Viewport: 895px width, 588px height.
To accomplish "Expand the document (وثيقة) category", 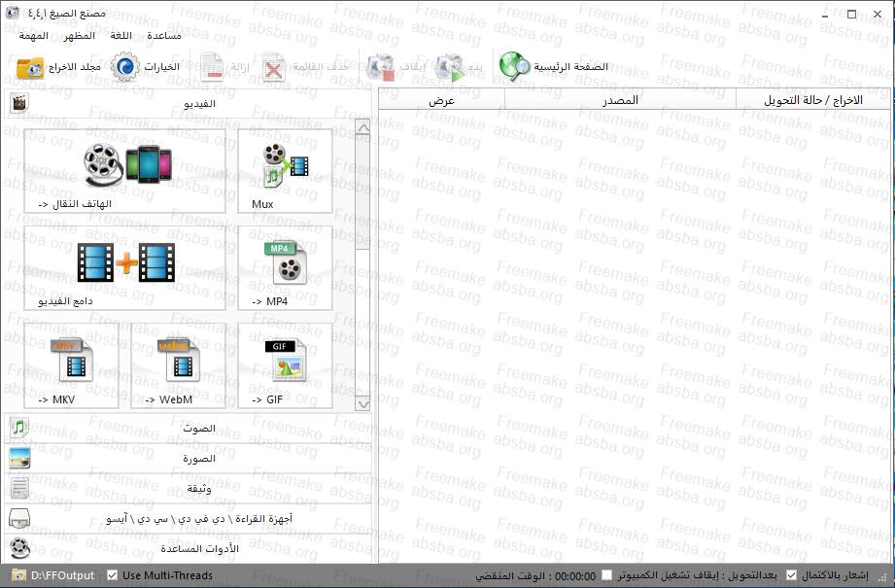I will (189, 489).
